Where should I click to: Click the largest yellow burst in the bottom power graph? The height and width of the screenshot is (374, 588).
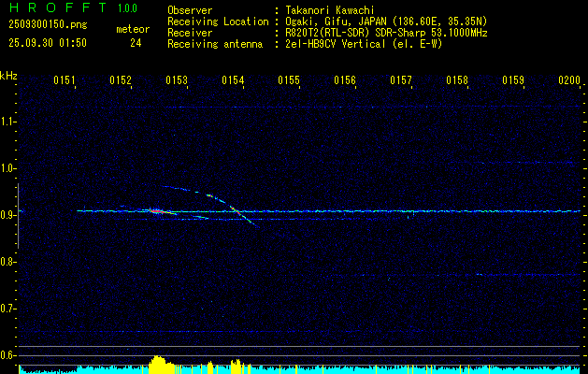[158, 365]
